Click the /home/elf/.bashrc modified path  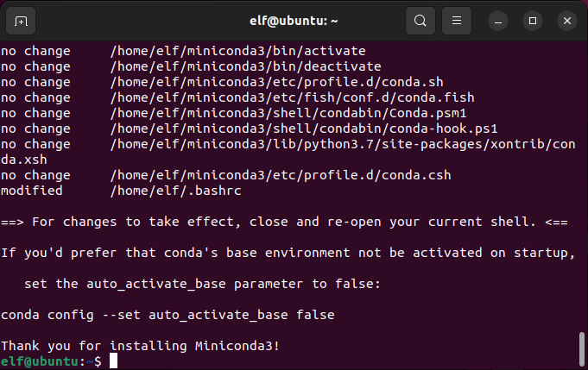(175, 191)
